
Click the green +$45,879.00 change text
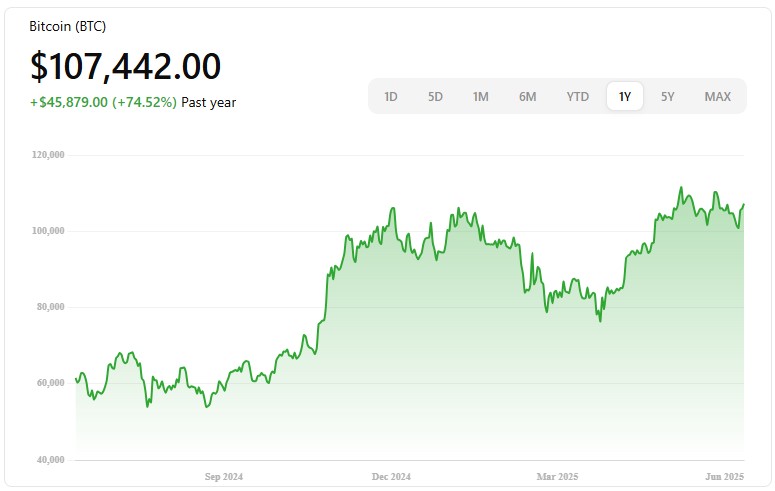103,102
